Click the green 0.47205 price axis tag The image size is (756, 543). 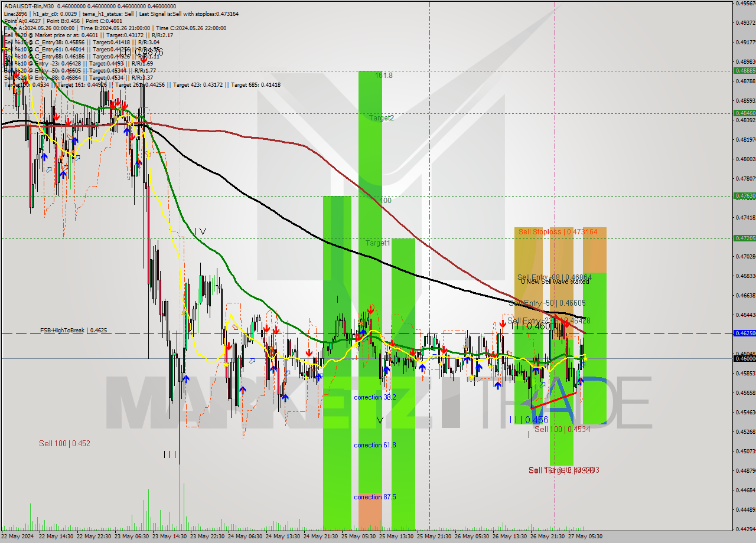click(x=744, y=238)
